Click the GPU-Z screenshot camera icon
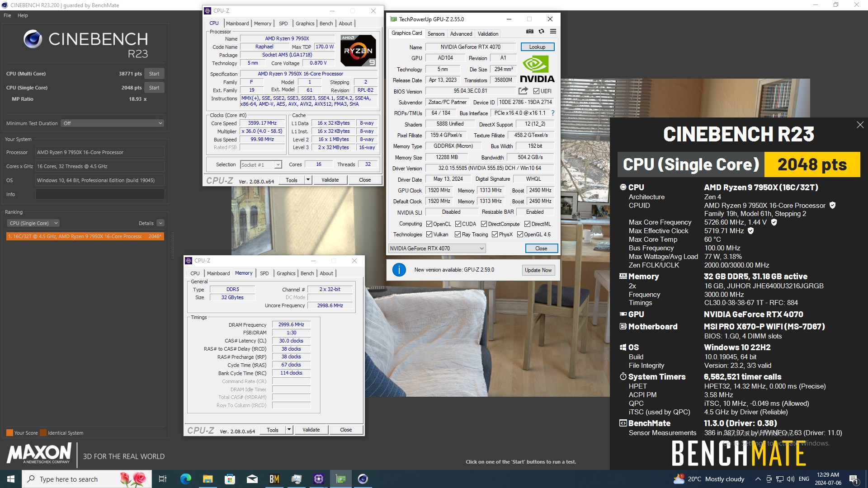This screenshot has height=488, width=868. (529, 32)
